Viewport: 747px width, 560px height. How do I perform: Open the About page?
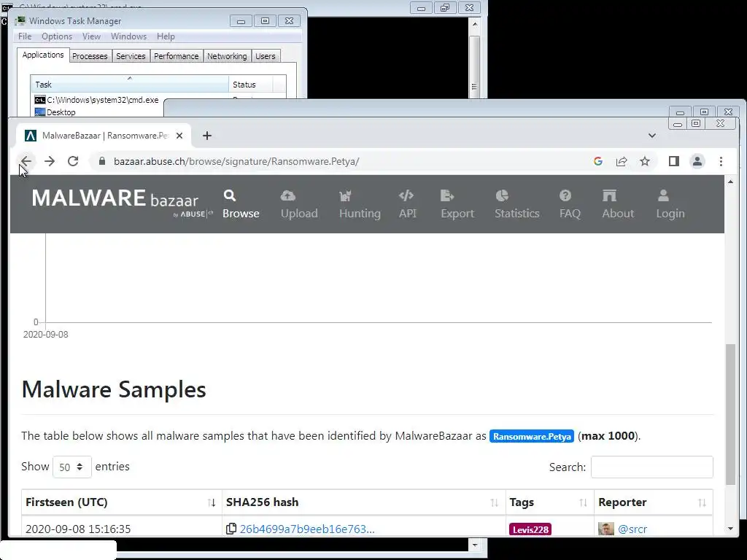coord(618,204)
